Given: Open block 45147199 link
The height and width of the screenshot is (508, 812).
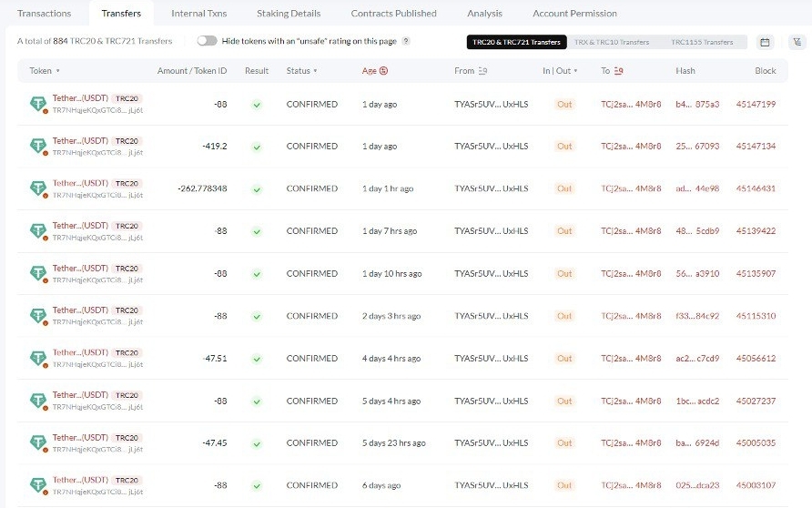Looking at the screenshot, I should point(756,105).
